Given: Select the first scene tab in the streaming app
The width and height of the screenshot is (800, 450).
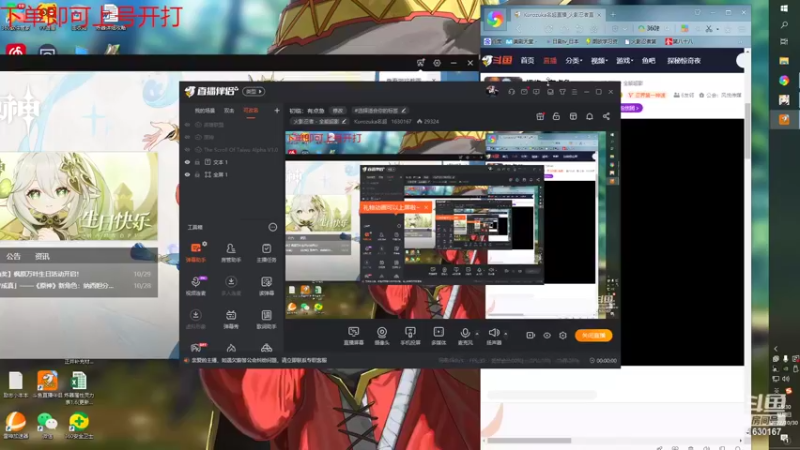Looking at the screenshot, I should [x=205, y=111].
